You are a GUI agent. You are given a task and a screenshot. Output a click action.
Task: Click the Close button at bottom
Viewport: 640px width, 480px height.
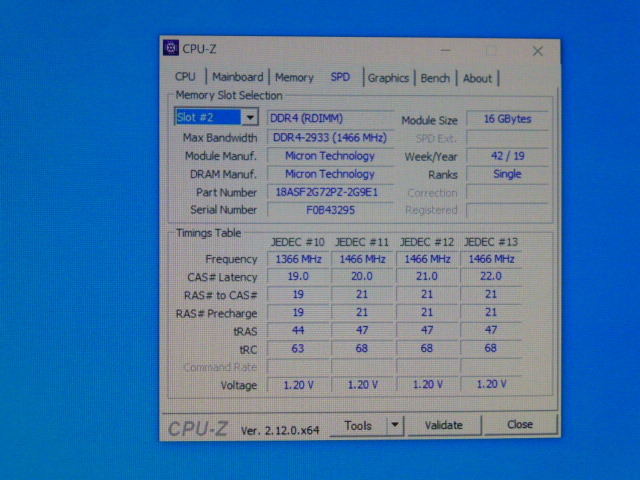520,424
